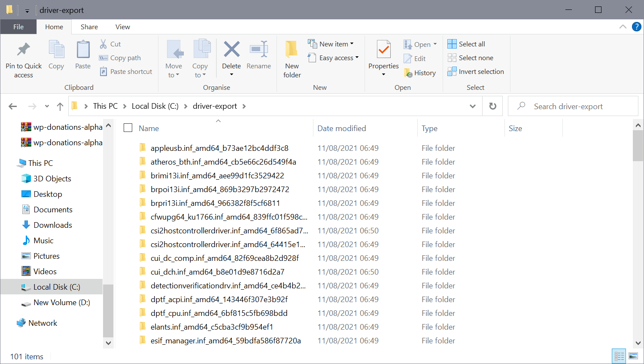This screenshot has height=364, width=644.
Task: Open the View ribbon tab
Action: coord(122,27)
